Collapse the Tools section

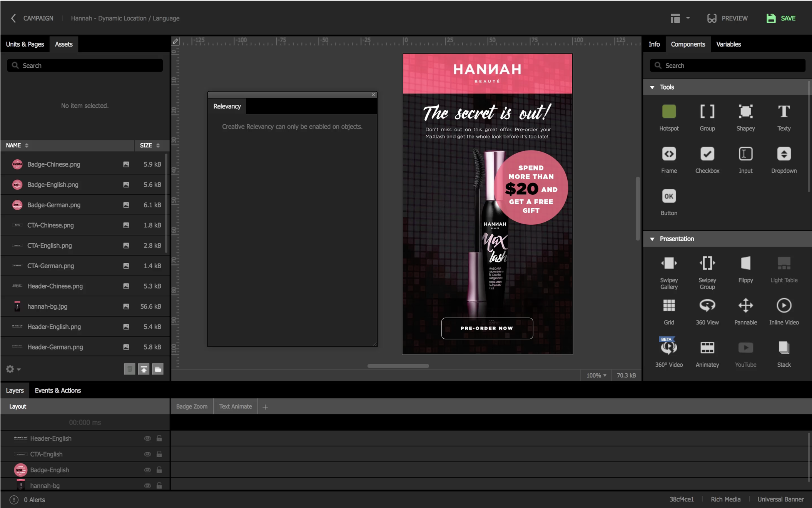(x=652, y=87)
